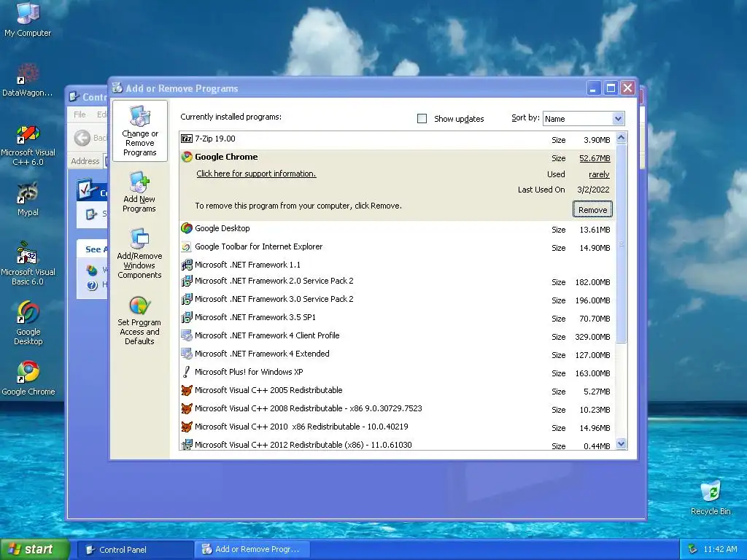Select the Microsoft Visual C++ 6.0 desktop shortcut

tap(28, 145)
